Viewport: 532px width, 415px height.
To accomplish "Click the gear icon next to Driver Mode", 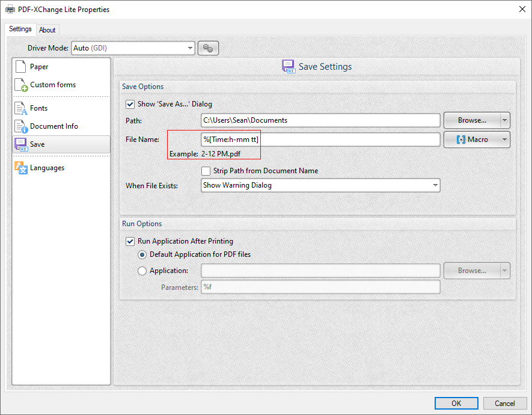I will [x=208, y=48].
